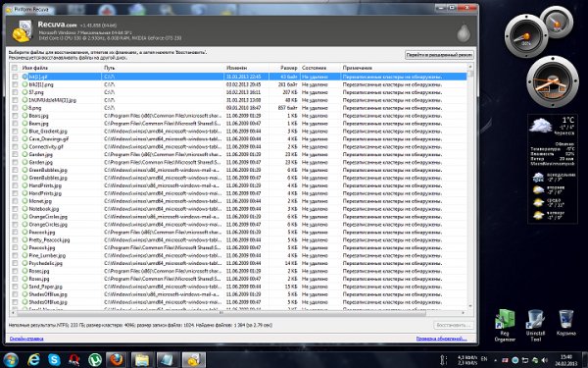Switch to Firefox in the taskbar
Screen dimensions: 588x368
[116, 360]
